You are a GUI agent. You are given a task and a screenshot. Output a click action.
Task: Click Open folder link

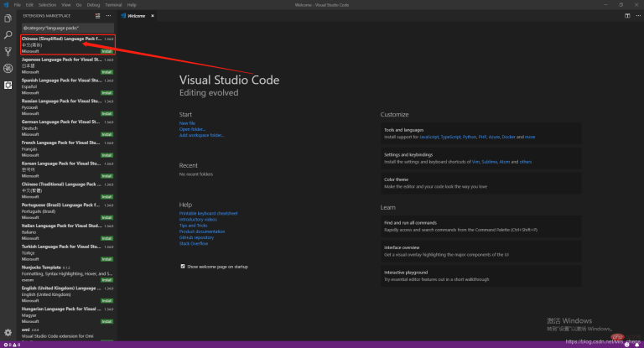pos(192,129)
